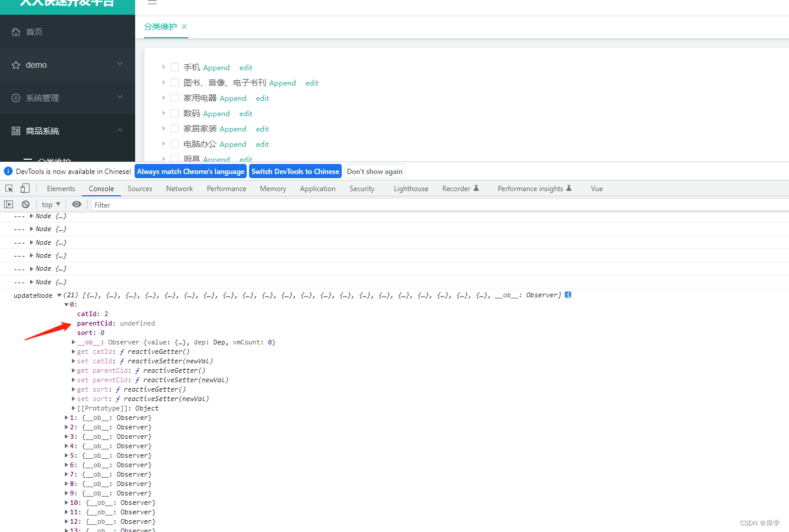
Task: Expand the first Node log entry
Action: (32, 216)
